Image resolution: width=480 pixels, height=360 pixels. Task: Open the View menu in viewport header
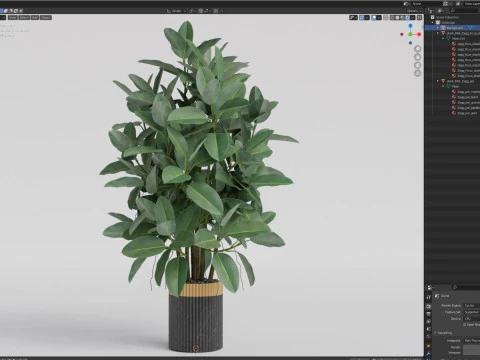(13, 17)
